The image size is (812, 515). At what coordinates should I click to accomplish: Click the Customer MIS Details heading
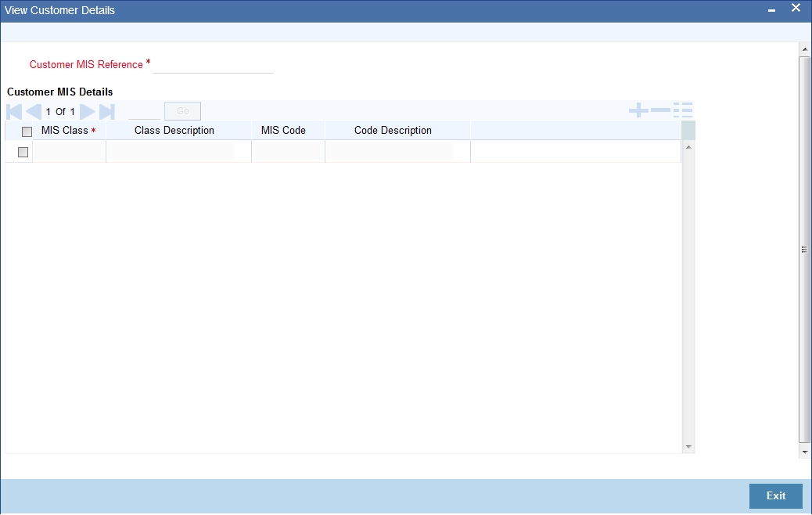(x=59, y=92)
